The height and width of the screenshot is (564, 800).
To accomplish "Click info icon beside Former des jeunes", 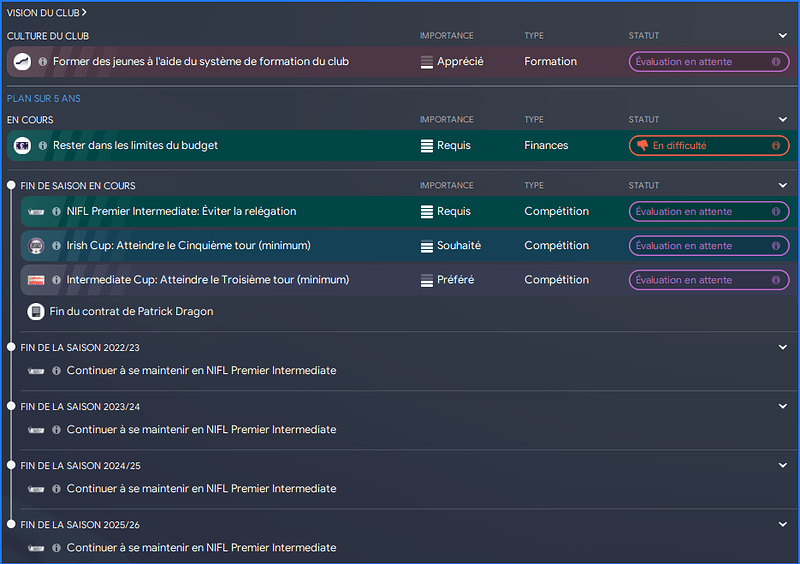I will coord(43,62).
